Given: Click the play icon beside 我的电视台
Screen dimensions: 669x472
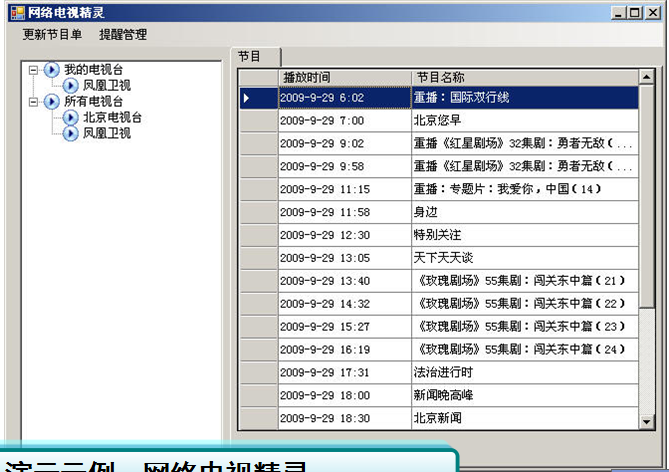Looking at the screenshot, I should point(52,70).
